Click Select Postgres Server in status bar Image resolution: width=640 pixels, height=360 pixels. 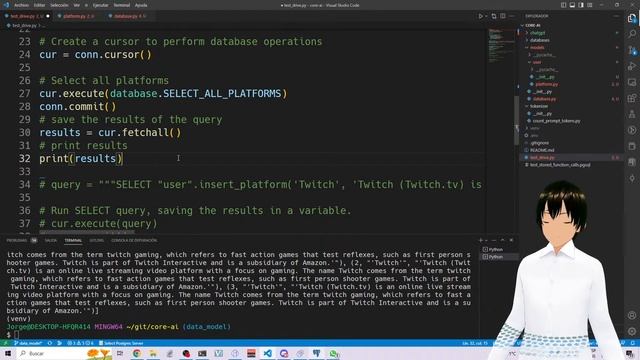pyautogui.click(x=120, y=343)
